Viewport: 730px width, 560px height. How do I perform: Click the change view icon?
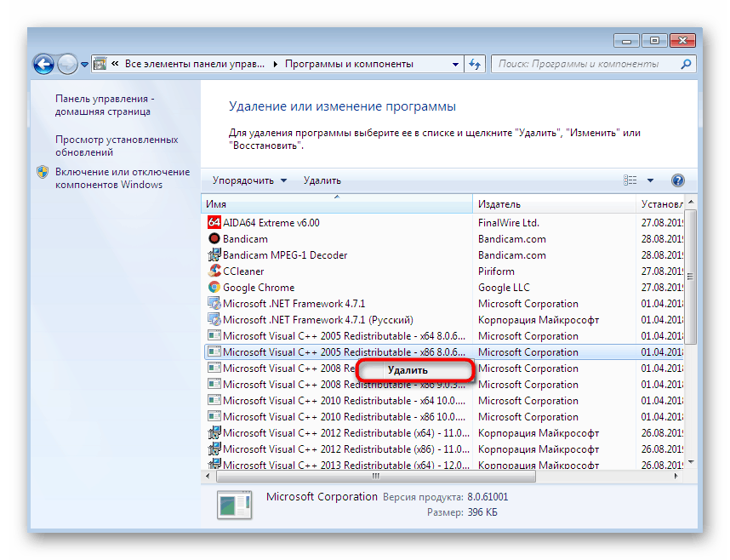(x=630, y=180)
